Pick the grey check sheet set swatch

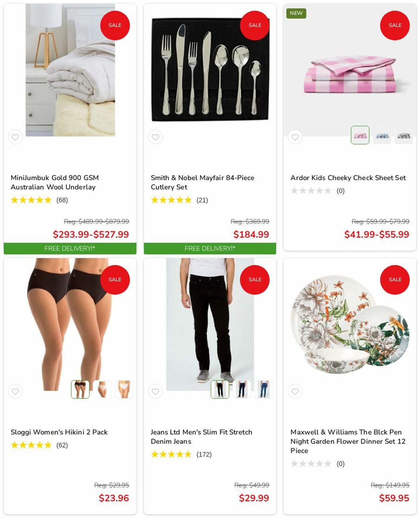[x=404, y=135]
